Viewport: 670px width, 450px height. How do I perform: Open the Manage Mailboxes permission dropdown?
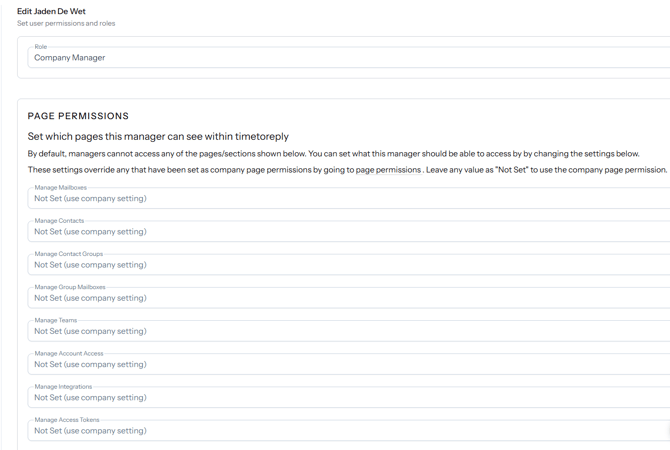pos(349,198)
